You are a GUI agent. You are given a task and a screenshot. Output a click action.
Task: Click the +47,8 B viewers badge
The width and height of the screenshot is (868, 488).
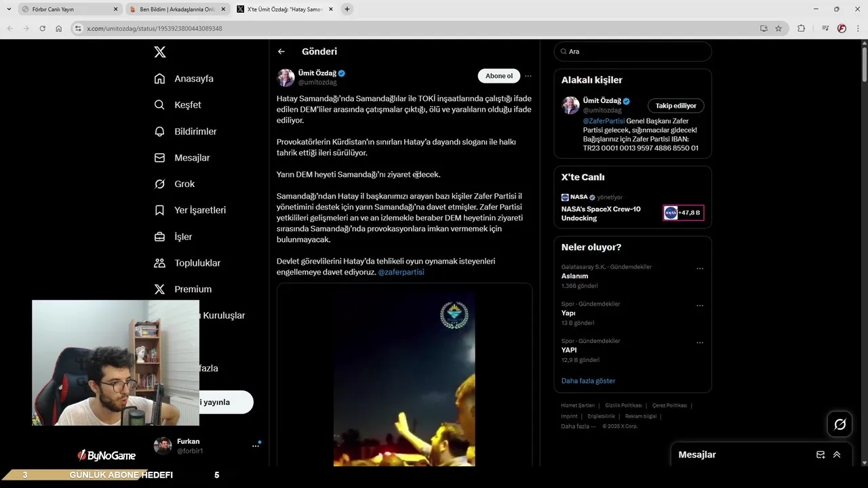click(x=684, y=213)
